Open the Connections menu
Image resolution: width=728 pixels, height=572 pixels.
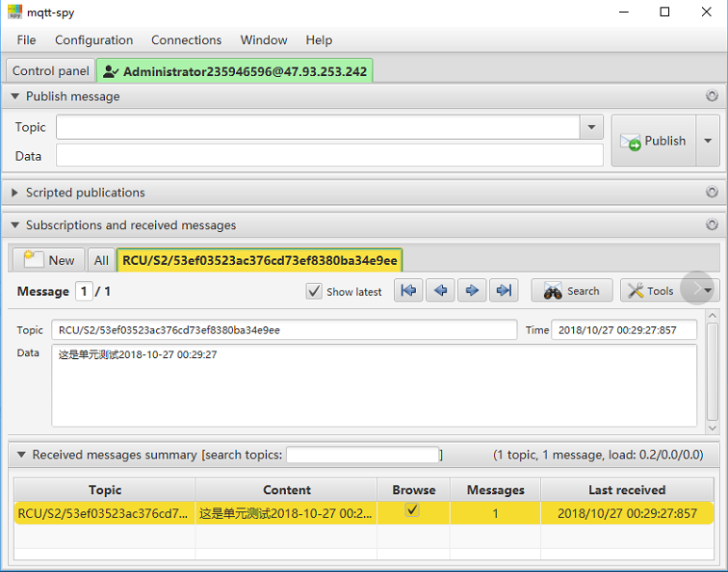186,40
